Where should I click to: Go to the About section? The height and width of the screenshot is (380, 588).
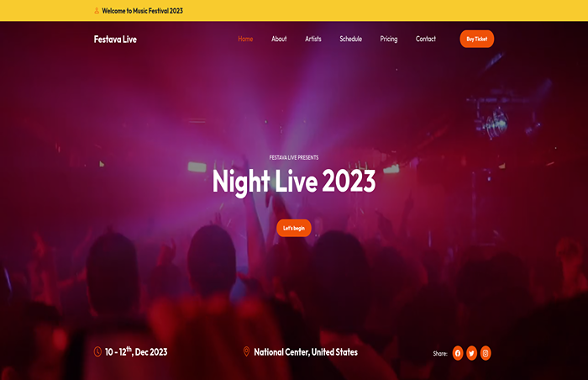(x=279, y=39)
